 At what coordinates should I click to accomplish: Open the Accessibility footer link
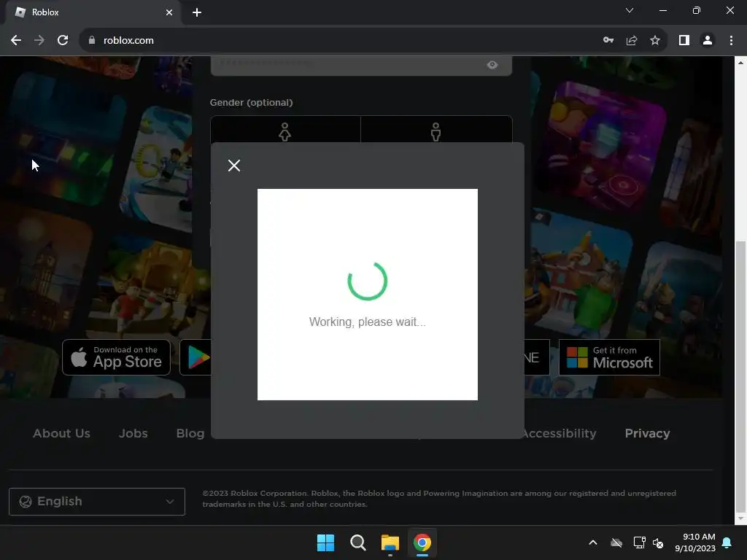tap(560, 433)
